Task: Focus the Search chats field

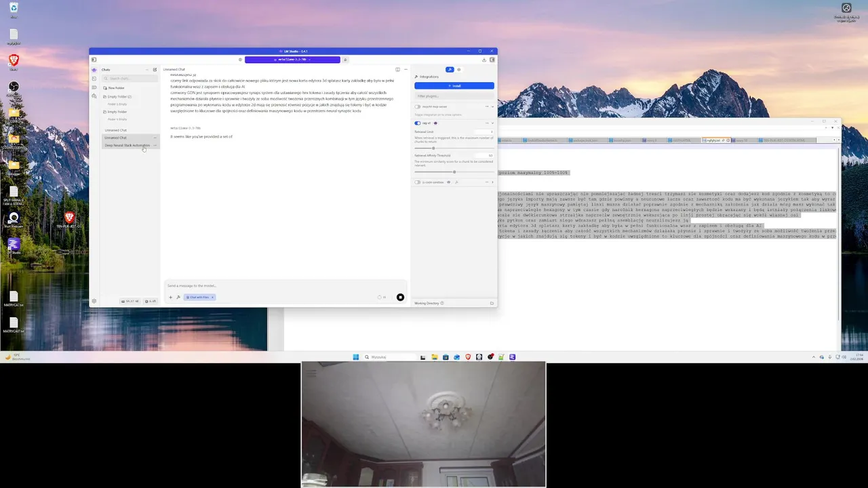Action: click(x=130, y=79)
